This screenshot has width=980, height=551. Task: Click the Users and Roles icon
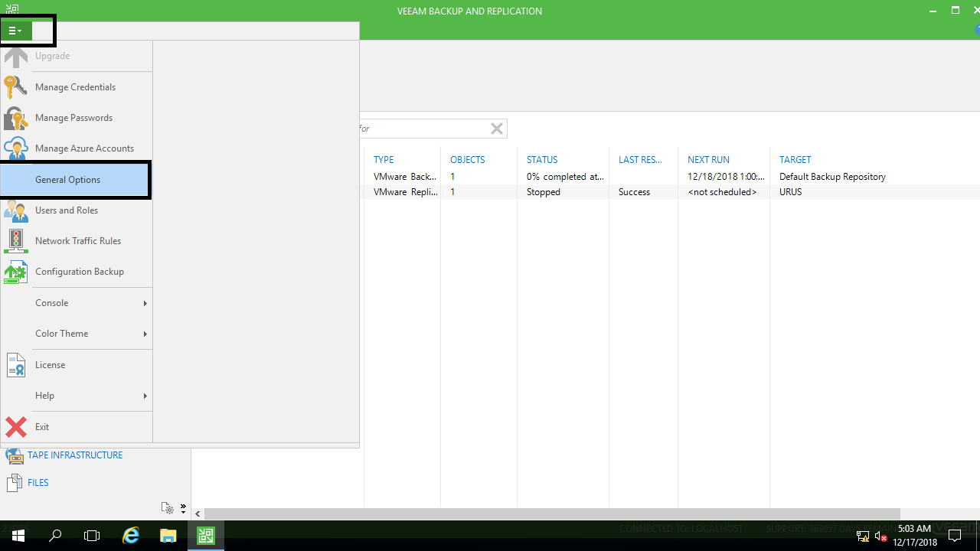tap(15, 210)
